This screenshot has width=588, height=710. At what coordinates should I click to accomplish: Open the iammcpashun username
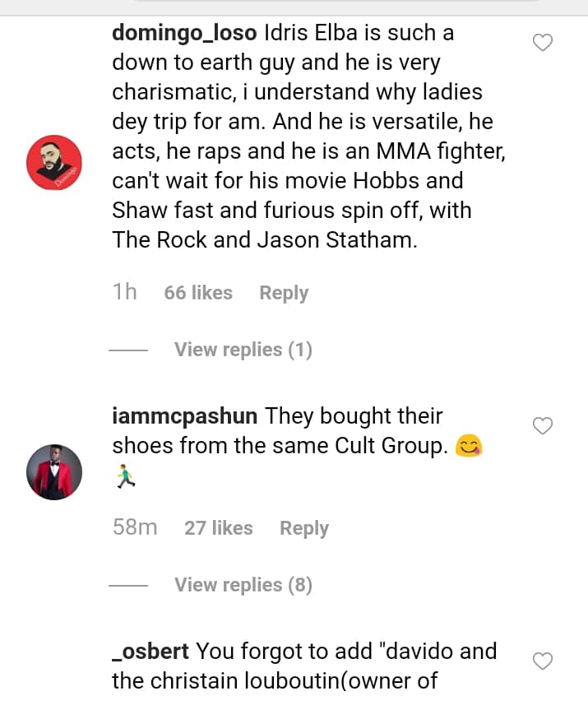pos(185,416)
